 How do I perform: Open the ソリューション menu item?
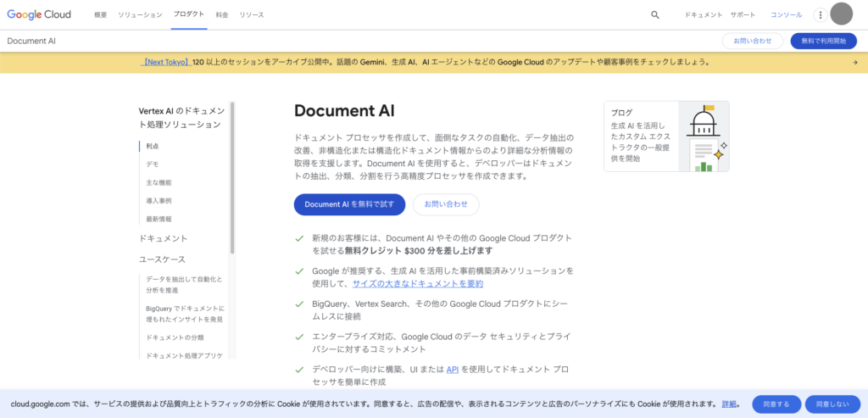(x=140, y=15)
